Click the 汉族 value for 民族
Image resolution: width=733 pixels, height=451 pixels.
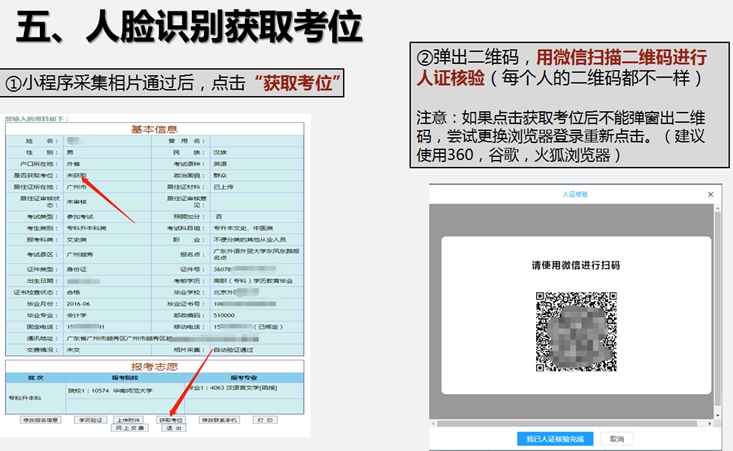[x=220, y=152]
